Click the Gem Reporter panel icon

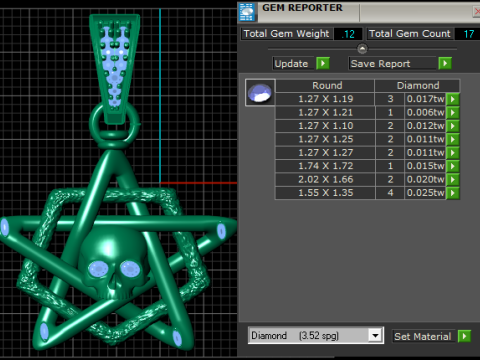[247, 12]
